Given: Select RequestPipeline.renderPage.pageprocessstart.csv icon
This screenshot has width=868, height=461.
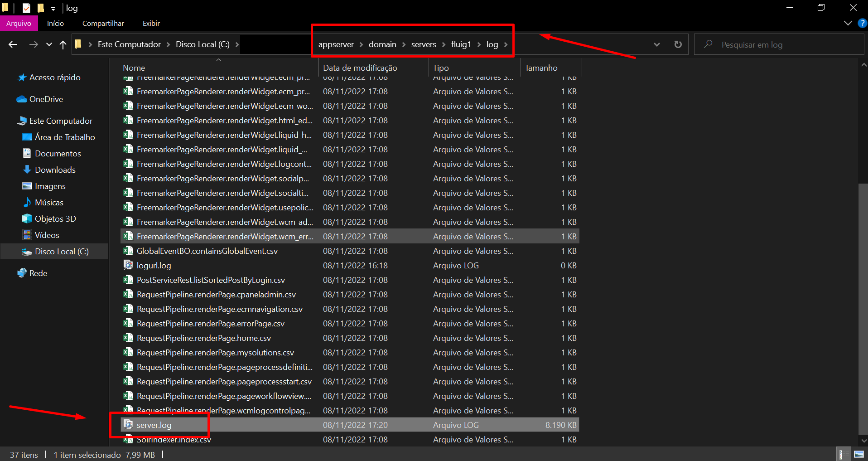Looking at the screenshot, I should click(x=128, y=381).
